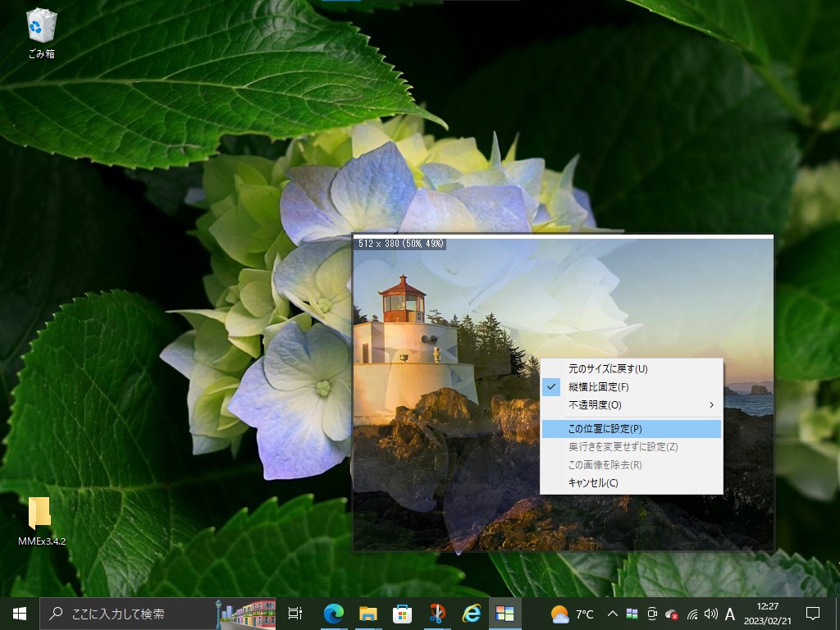Open the Wi-Fi network tray icon
This screenshot has width=840, height=630.
tap(692, 614)
